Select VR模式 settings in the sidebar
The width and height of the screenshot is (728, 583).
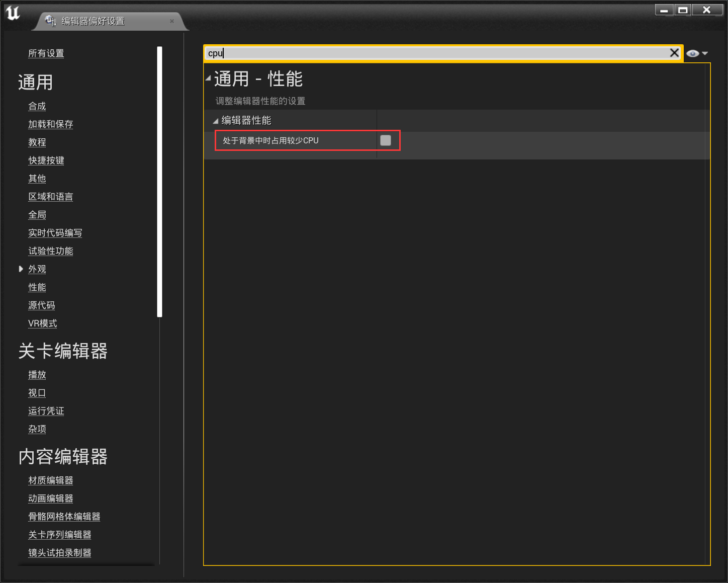[42, 323]
